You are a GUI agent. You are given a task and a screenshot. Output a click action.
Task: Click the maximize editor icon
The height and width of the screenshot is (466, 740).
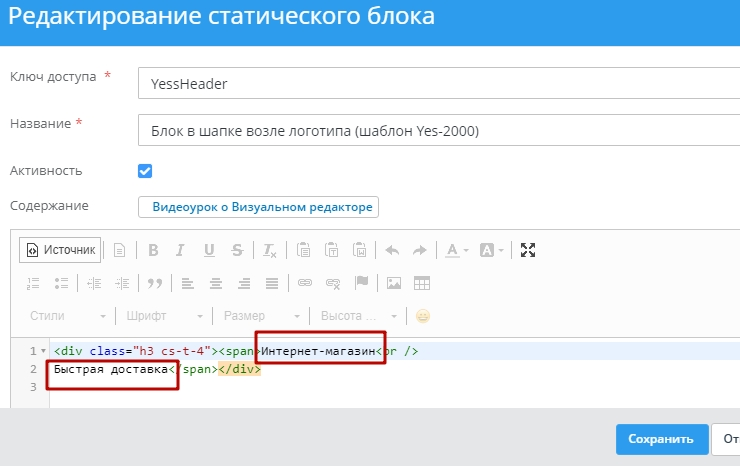point(528,250)
